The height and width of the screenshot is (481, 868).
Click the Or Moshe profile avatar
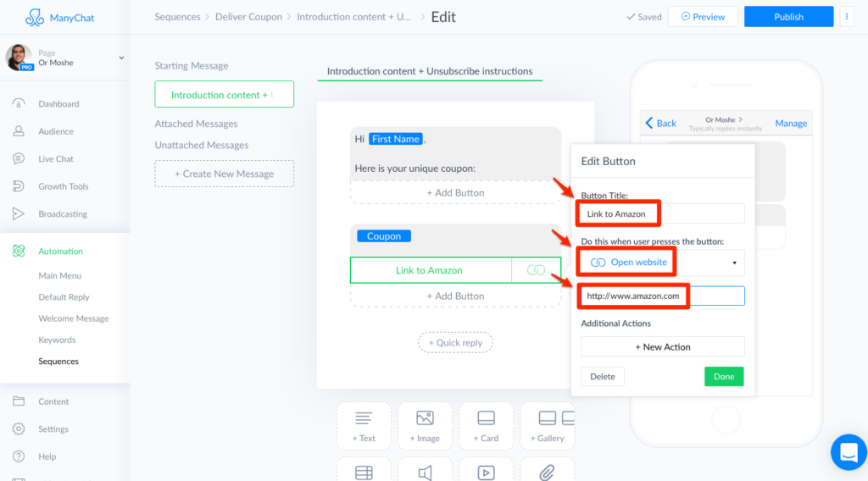(x=19, y=58)
